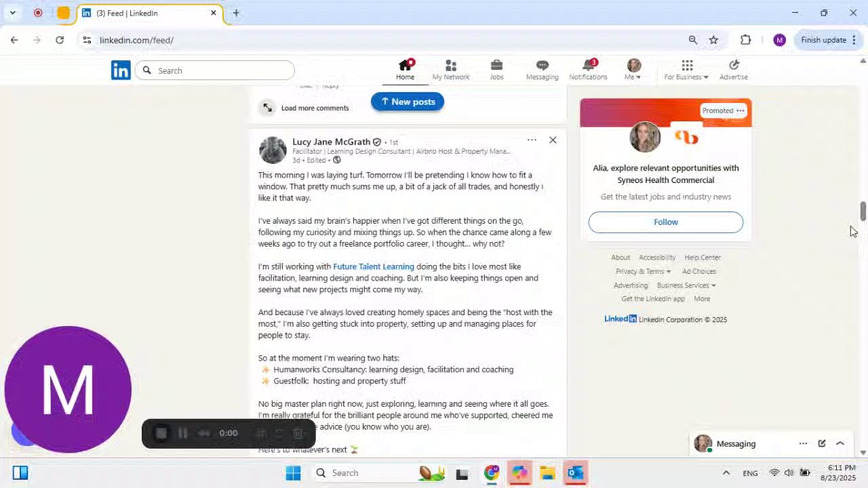Open the ENG language indicator
The width and height of the screenshot is (868, 488).
pos(750,473)
